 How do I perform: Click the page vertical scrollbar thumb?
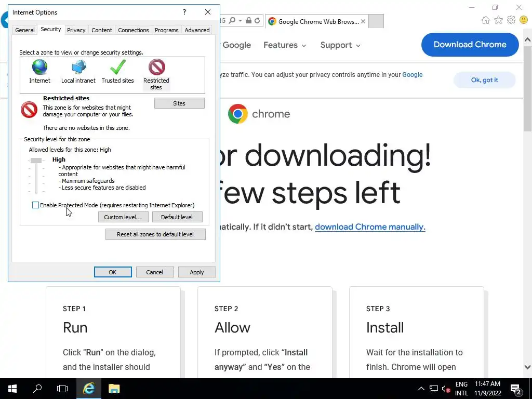coord(528,88)
